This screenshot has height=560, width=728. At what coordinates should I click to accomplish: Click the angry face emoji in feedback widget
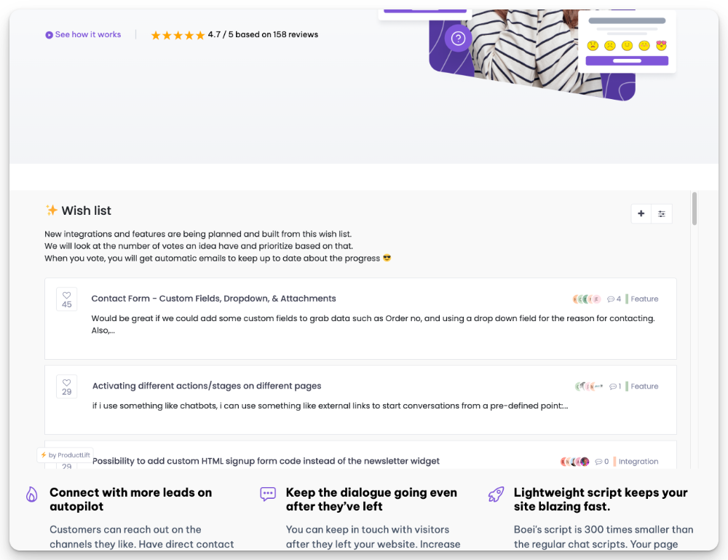(593, 46)
